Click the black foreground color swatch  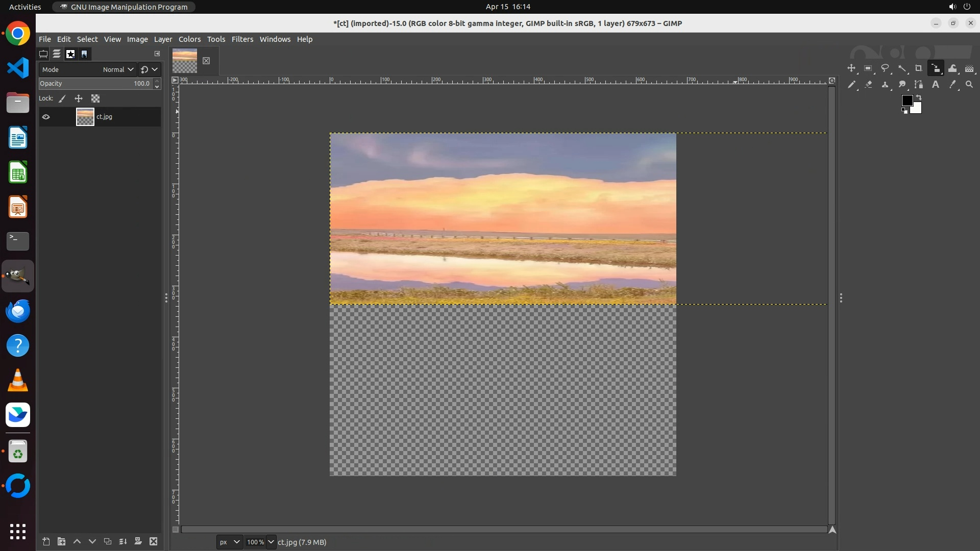pos(906,101)
